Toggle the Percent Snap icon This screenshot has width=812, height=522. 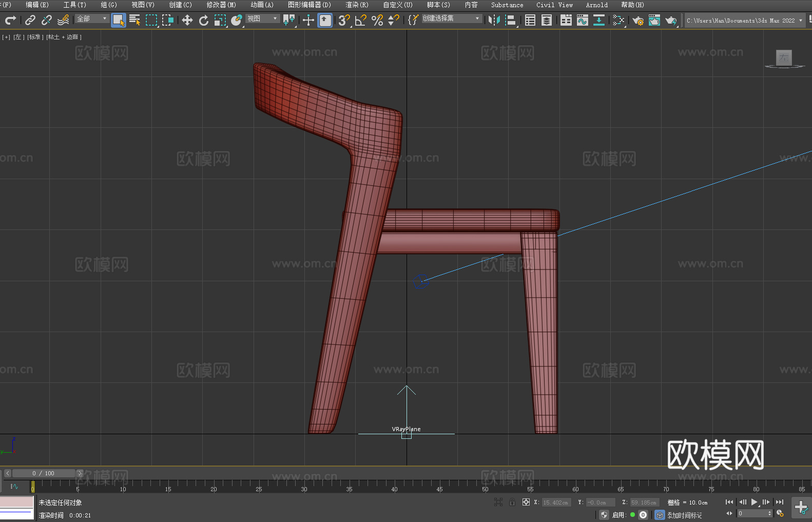pos(377,20)
